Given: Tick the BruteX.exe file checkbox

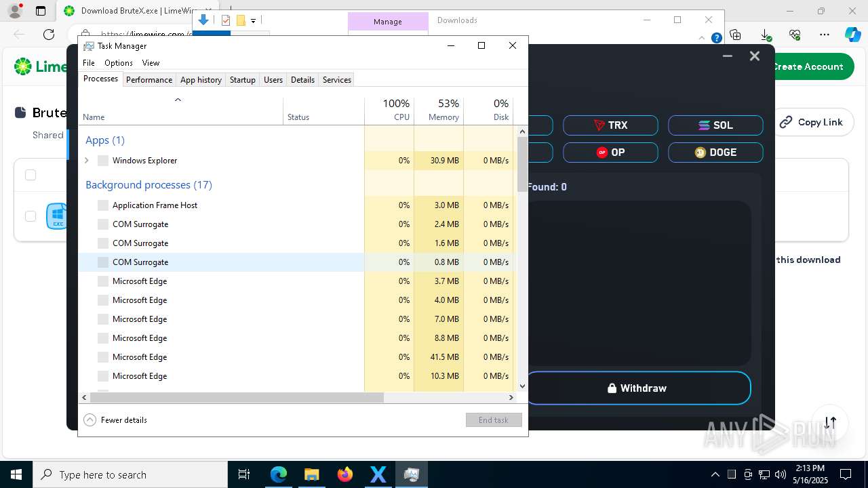Looking at the screenshot, I should tap(31, 216).
